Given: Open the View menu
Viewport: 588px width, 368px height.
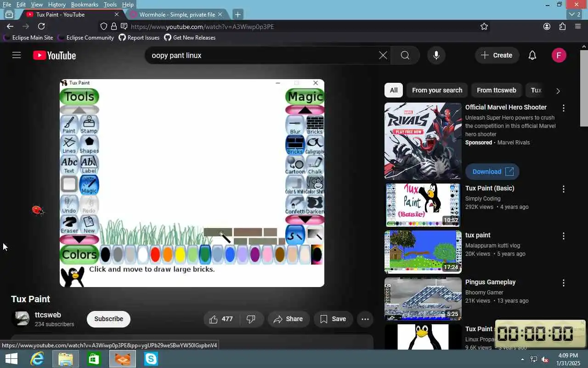Looking at the screenshot, I should (37, 5).
